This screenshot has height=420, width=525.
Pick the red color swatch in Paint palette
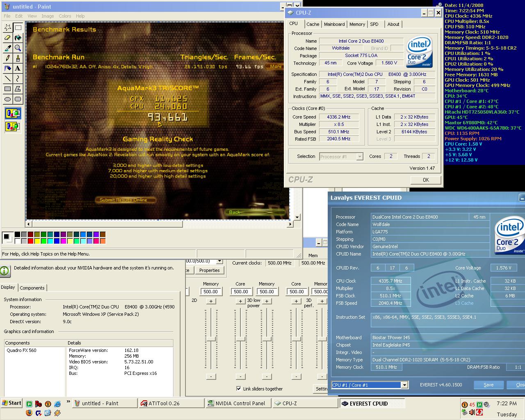tap(30, 241)
